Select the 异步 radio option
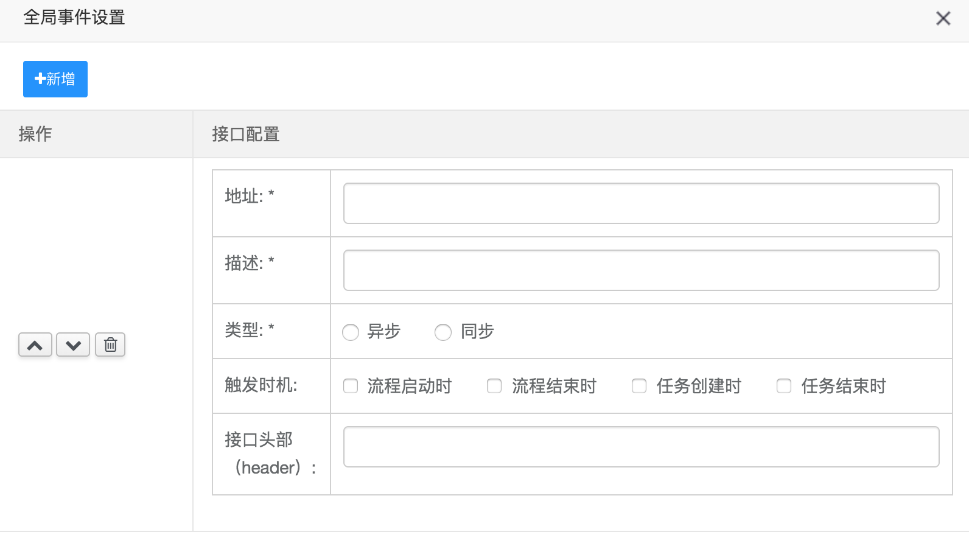 click(x=351, y=332)
